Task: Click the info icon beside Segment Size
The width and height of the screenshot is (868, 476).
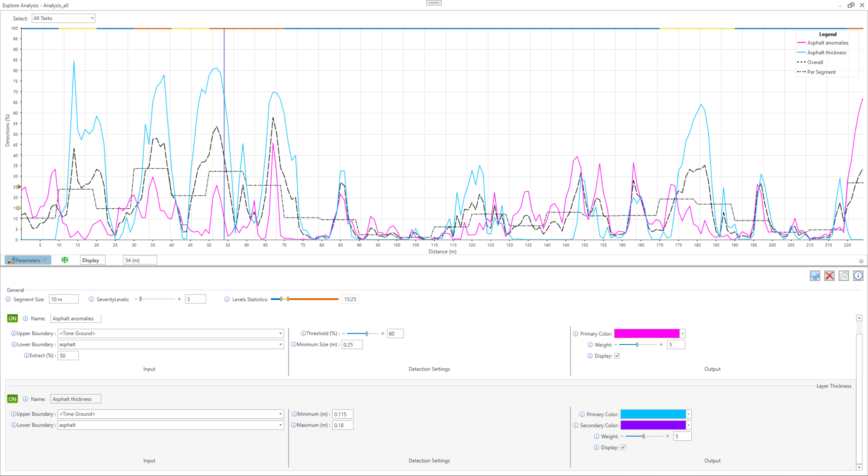Action: coord(8,299)
